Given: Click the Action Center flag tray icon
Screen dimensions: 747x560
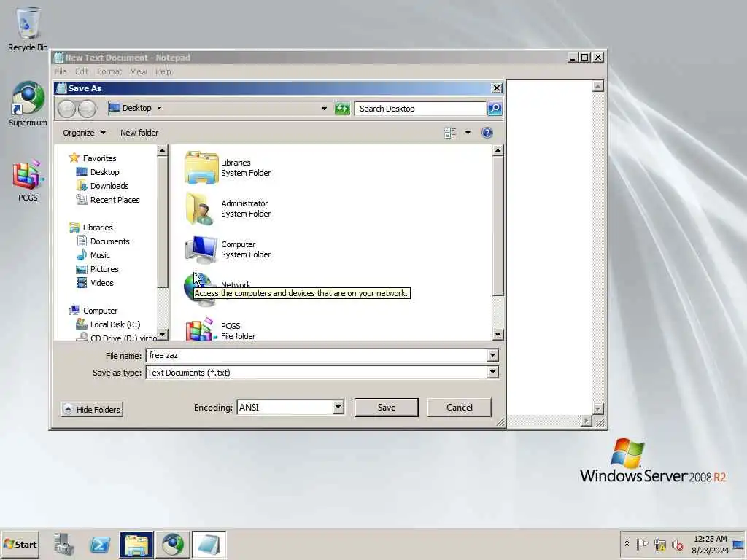Looking at the screenshot, I should (642, 544).
